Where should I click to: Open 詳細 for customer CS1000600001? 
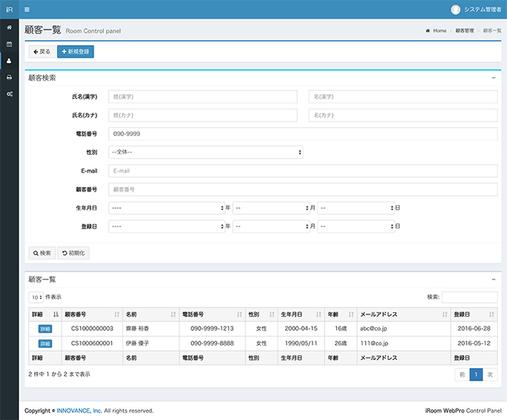[45, 344]
